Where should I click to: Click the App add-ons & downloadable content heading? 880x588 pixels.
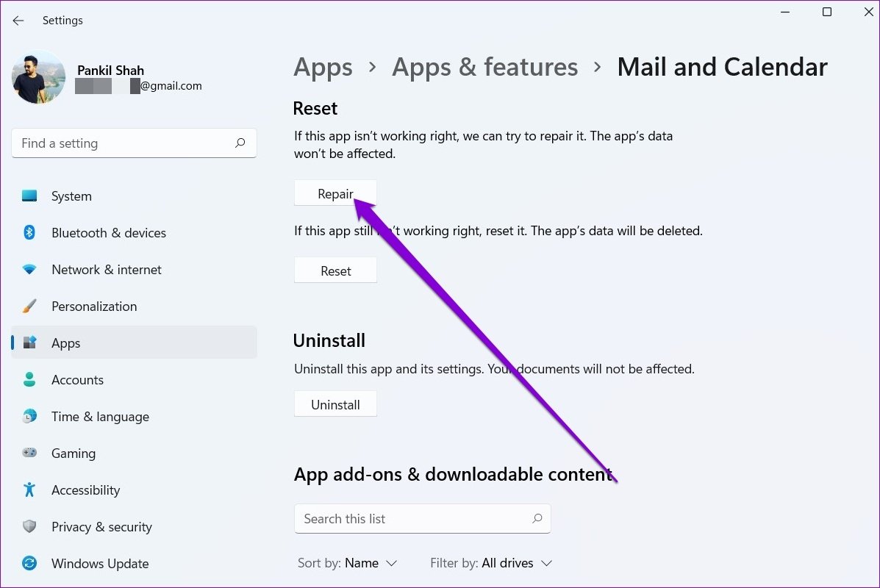click(x=454, y=474)
